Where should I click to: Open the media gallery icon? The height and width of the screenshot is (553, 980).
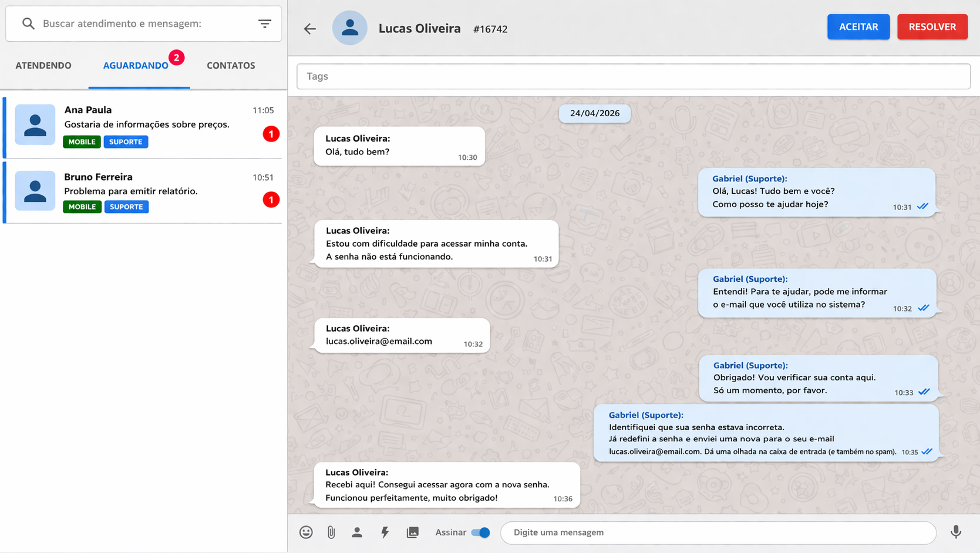tap(412, 532)
